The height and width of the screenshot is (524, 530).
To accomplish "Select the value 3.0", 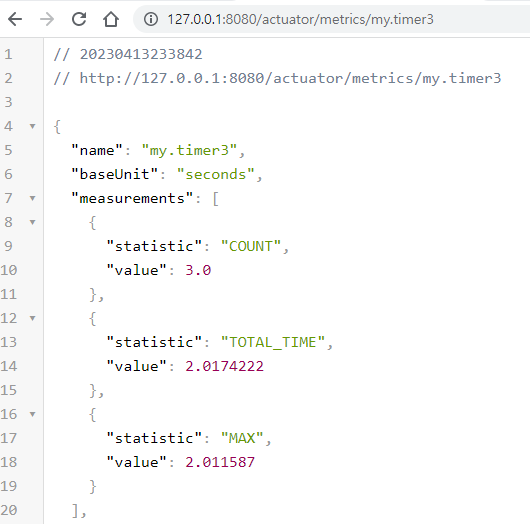I will 198,270.
